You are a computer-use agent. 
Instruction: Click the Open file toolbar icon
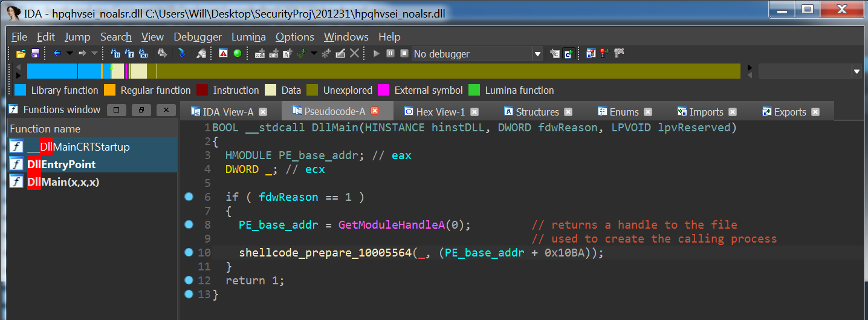[x=20, y=54]
